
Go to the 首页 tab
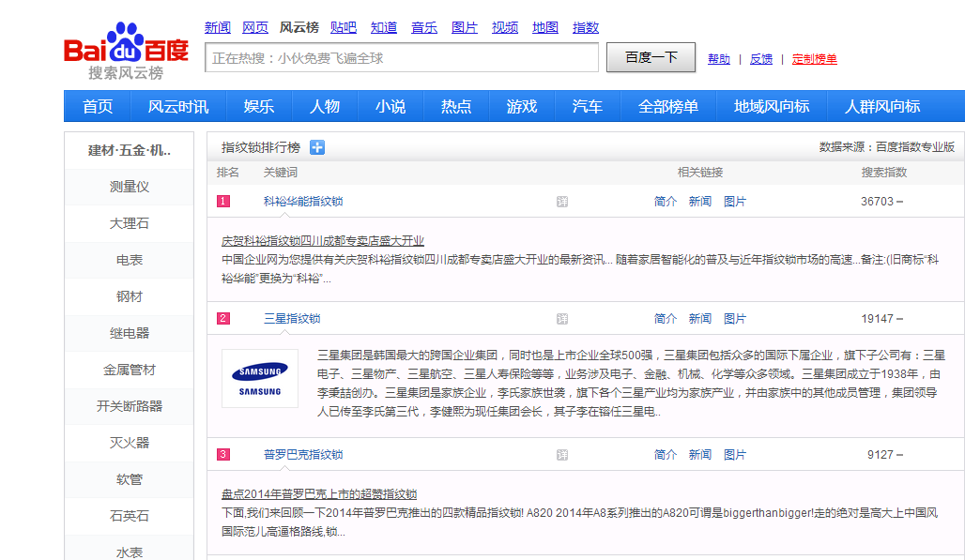click(x=98, y=106)
